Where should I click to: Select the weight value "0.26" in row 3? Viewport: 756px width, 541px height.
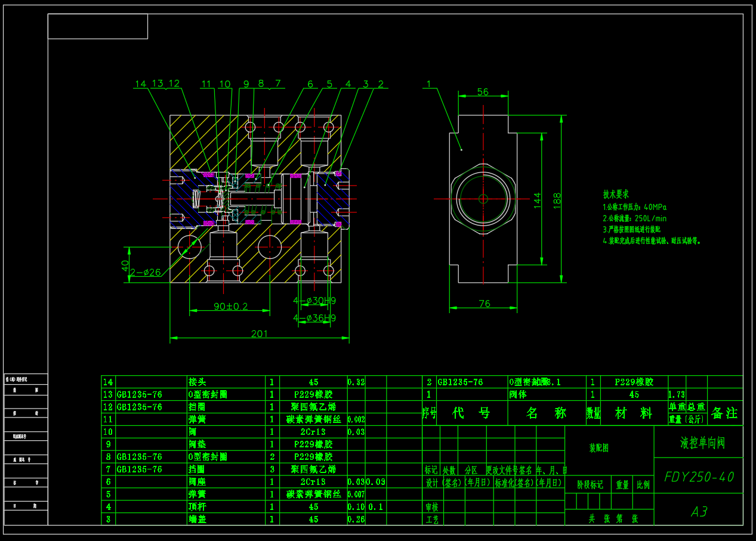[x=356, y=519]
